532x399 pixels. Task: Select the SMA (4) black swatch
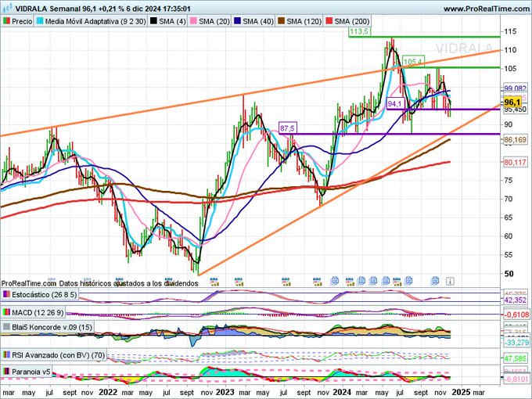pyautogui.click(x=153, y=21)
